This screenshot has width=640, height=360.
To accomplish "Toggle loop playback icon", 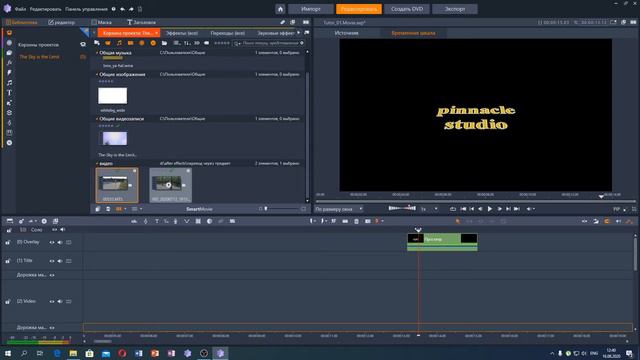I will pos(453,209).
